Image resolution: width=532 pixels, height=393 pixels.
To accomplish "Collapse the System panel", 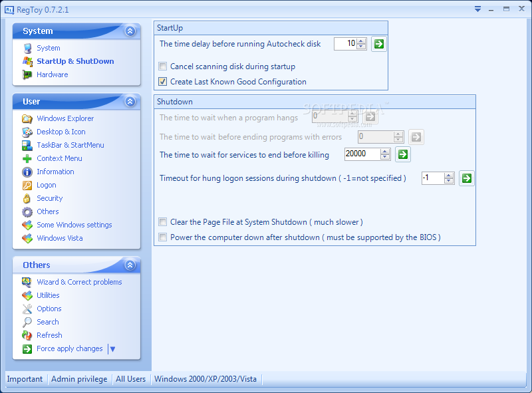I will (130, 31).
